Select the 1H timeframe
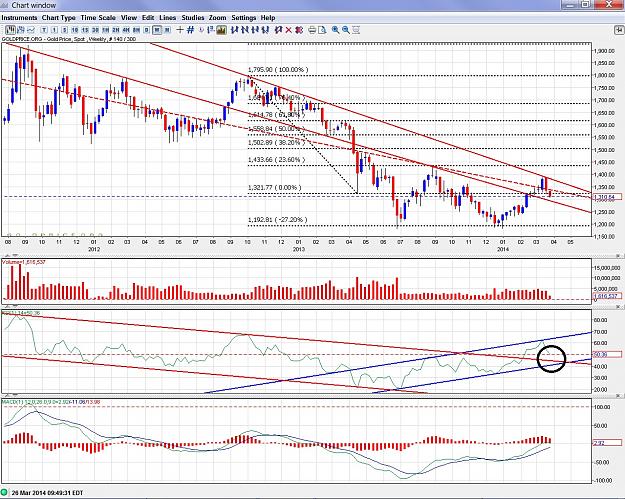Image resolution: width=625 pixels, height=499 pixels. tap(106, 30)
